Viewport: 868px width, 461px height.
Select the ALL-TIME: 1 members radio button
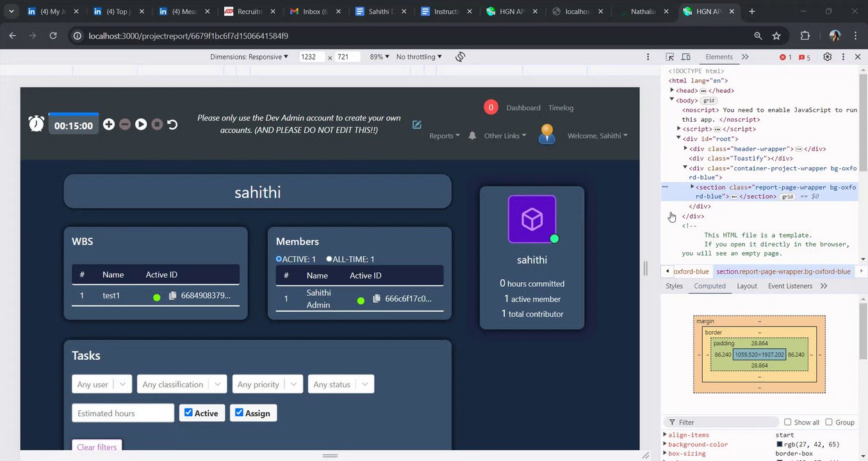point(329,259)
